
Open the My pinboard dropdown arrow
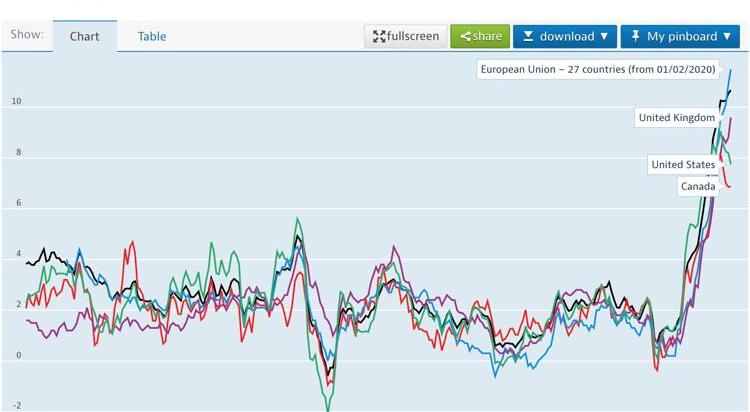(x=727, y=37)
